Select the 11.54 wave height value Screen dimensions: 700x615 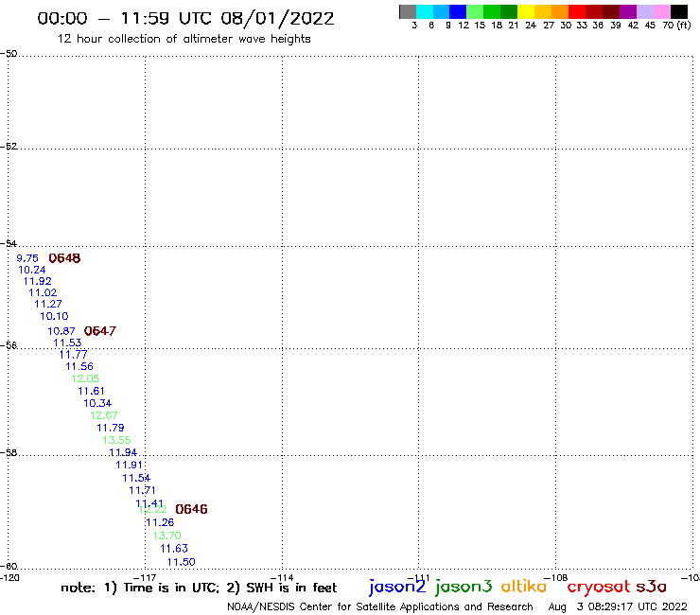tap(136, 478)
